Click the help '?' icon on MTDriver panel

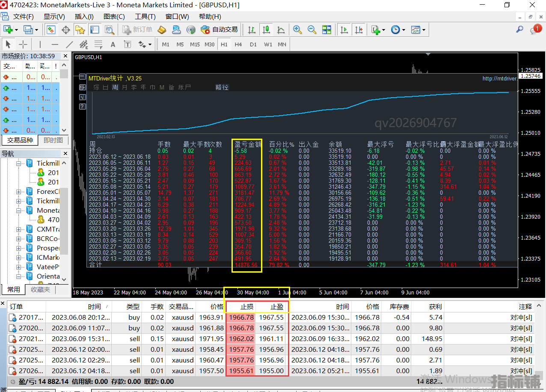pyautogui.click(x=83, y=107)
